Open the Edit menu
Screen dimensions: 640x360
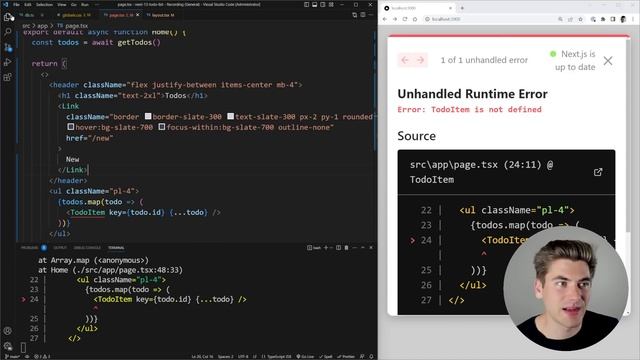[27, 4]
